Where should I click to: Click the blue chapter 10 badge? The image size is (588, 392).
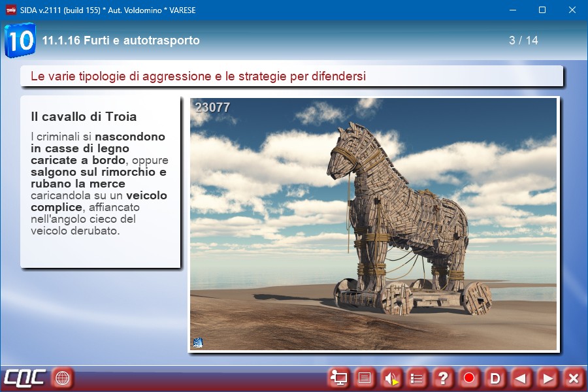tap(20, 41)
